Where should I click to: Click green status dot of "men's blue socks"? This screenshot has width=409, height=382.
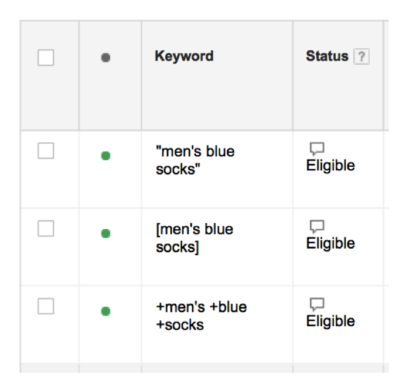[106, 156]
